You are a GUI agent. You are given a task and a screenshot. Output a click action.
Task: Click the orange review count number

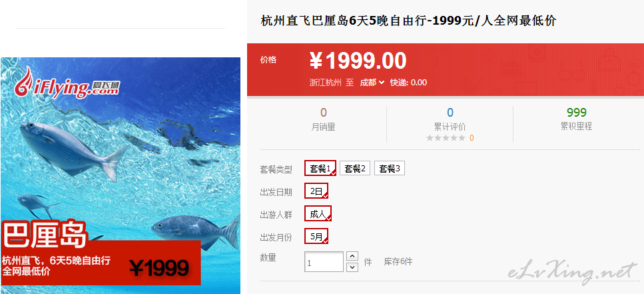(x=472, y=138)
